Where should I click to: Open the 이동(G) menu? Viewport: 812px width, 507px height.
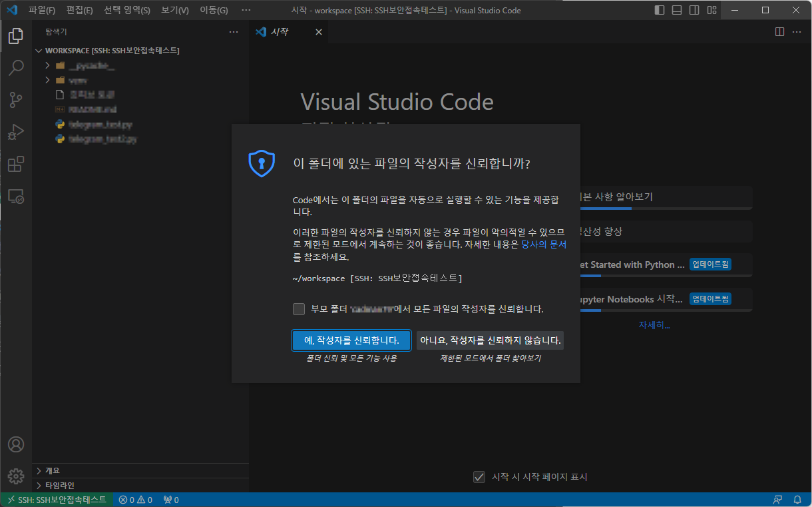tap(214, 10)
